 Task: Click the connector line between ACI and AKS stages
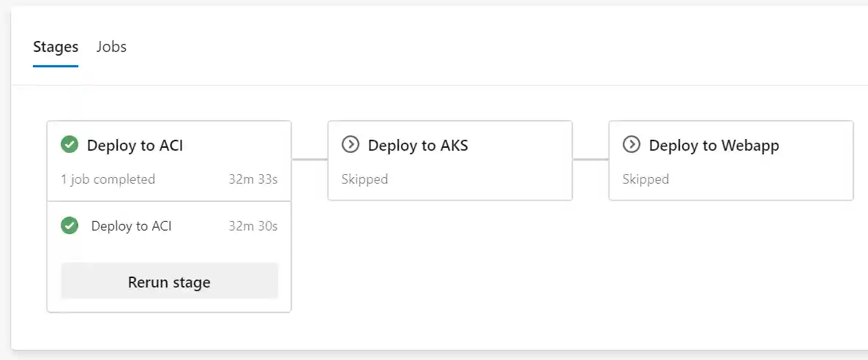coord(310,159)
